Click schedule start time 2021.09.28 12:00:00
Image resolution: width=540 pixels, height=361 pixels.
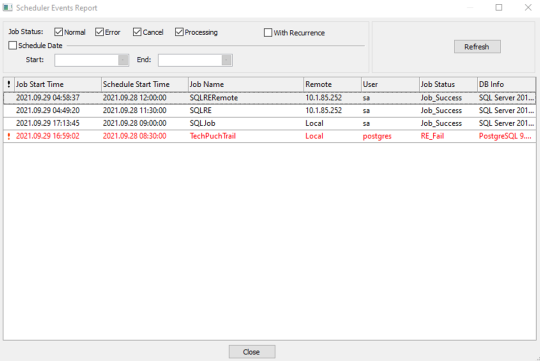135,98
